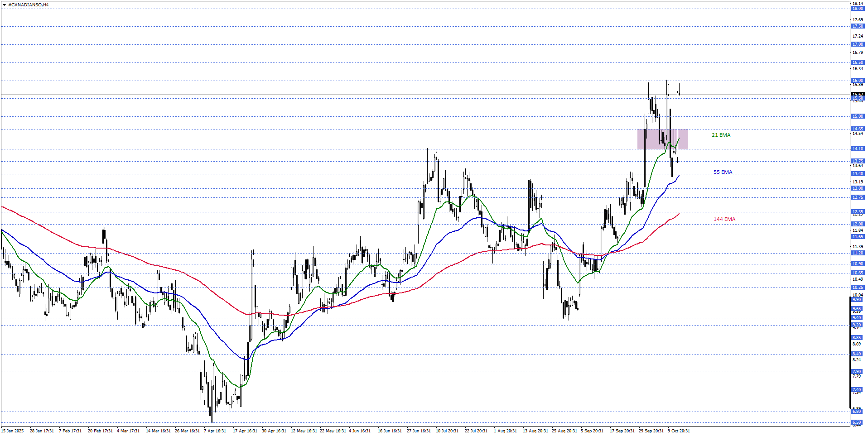Viewport: 868px width, 436px height.
Task: Select the 18.00 horizontal line price tag
Action: (857, 9)
